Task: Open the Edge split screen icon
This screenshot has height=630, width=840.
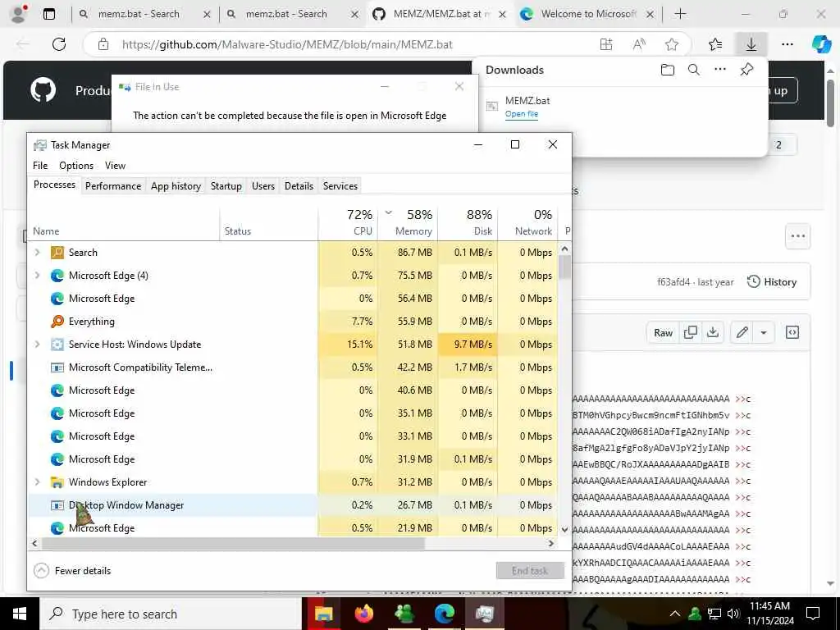Action: coord(606,44)
